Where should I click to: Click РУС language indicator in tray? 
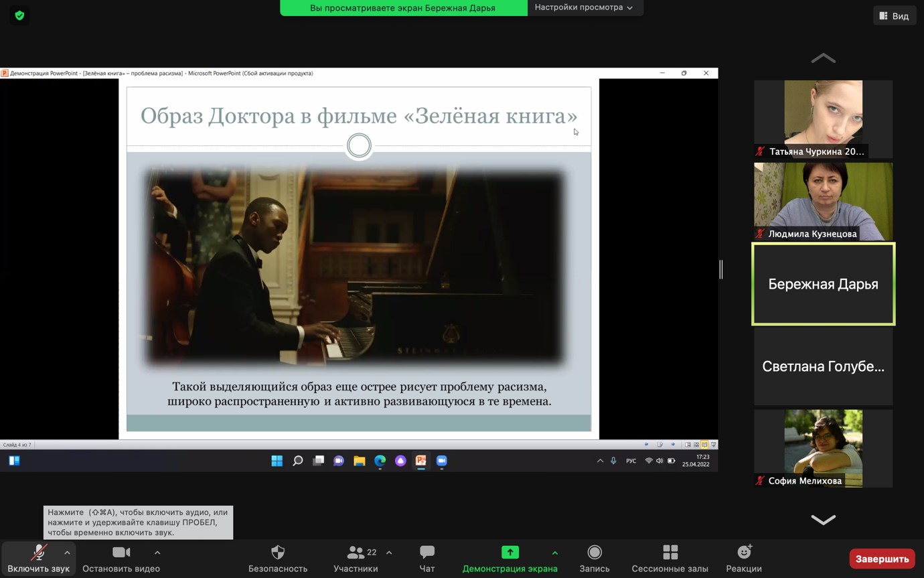pos(631,461)
